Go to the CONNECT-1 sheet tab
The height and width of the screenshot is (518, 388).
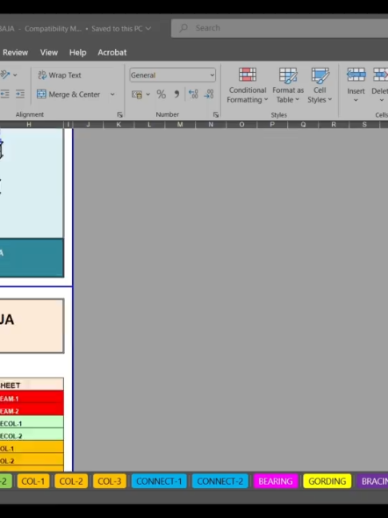[159, 481]
